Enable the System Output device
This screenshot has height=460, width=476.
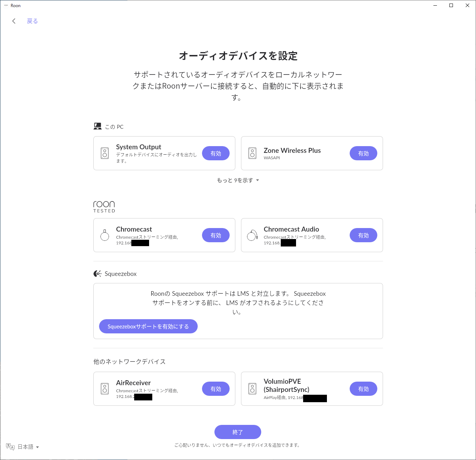click(x=216, y=153)
